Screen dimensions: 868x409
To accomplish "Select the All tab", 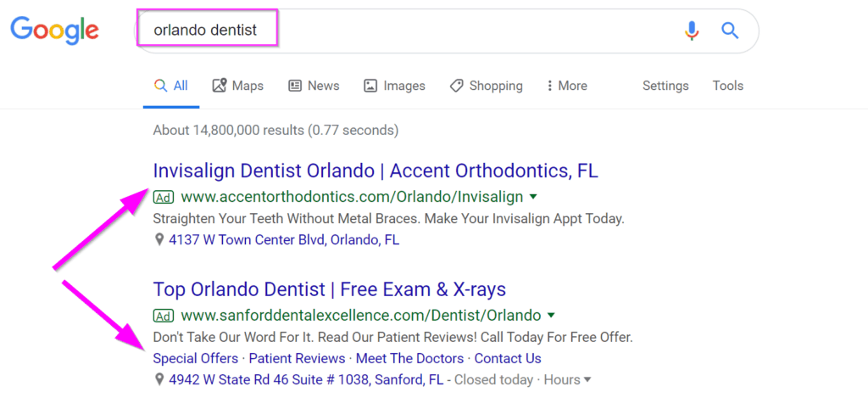I will coord(171,86).
